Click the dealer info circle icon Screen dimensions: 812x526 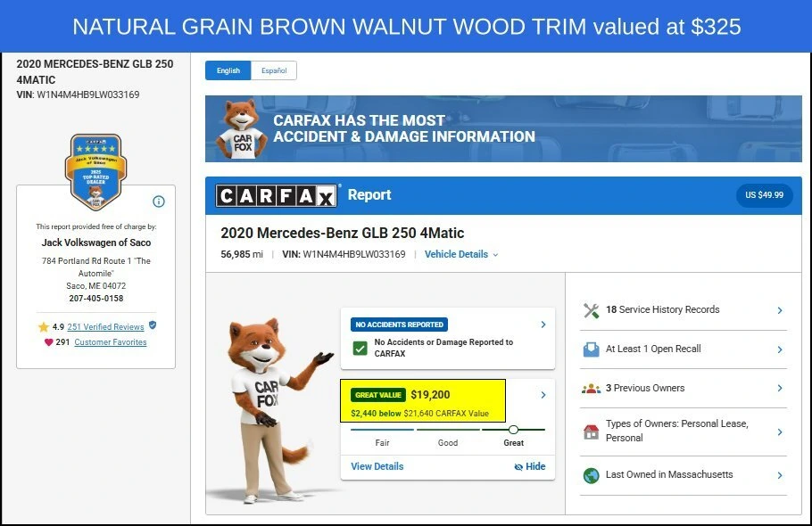pyautogui.click(x=159, y=201)
